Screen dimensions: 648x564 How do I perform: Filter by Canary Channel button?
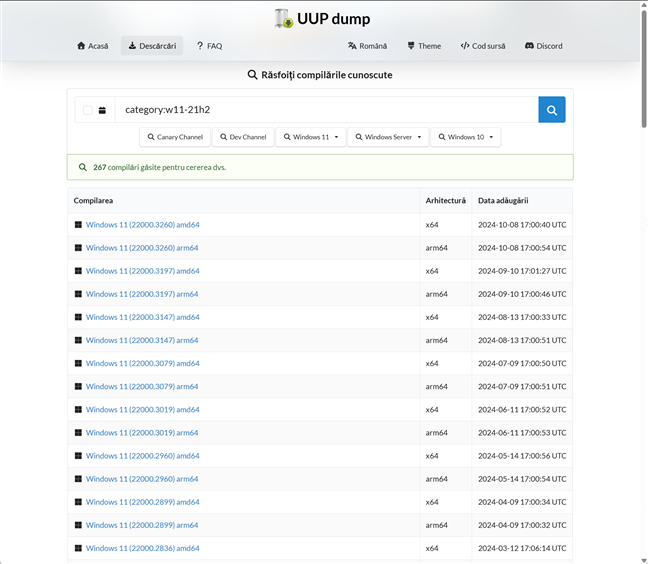tap(175, 137)
